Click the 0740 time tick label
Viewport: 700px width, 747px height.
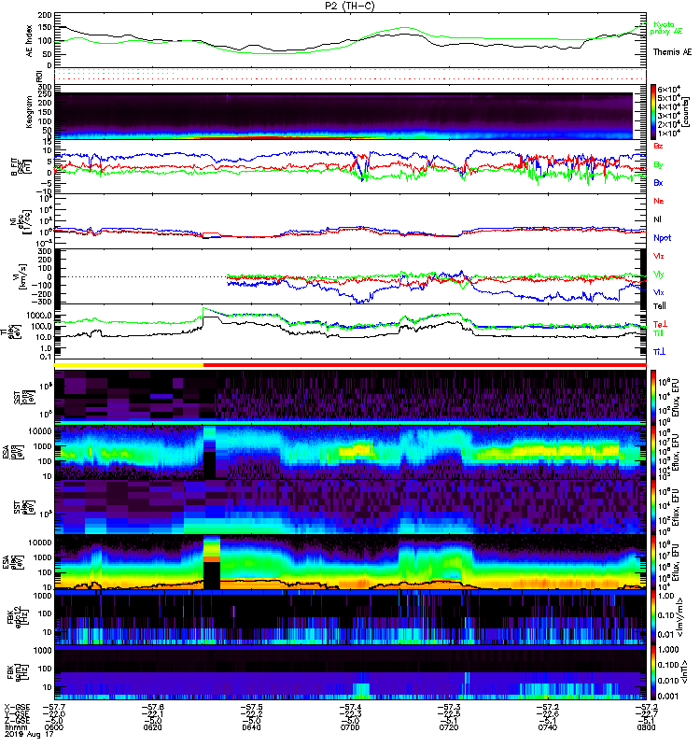(x=548, y=727)
